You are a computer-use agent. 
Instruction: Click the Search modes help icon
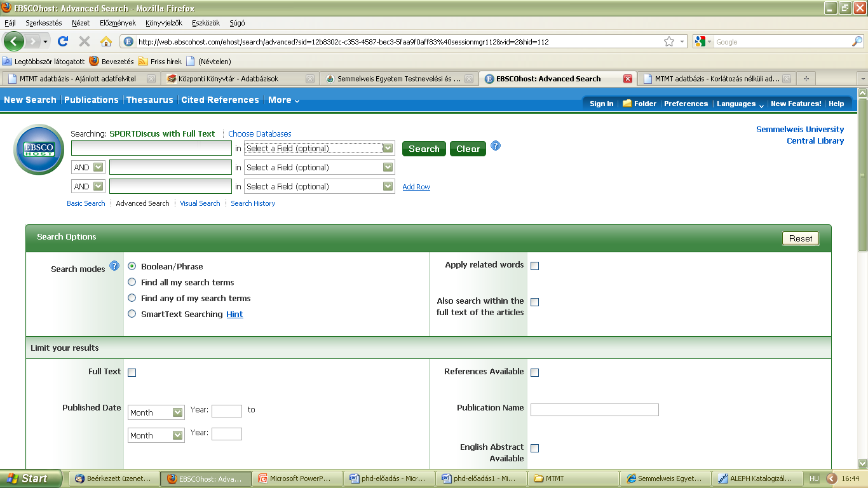coord(114,266)
